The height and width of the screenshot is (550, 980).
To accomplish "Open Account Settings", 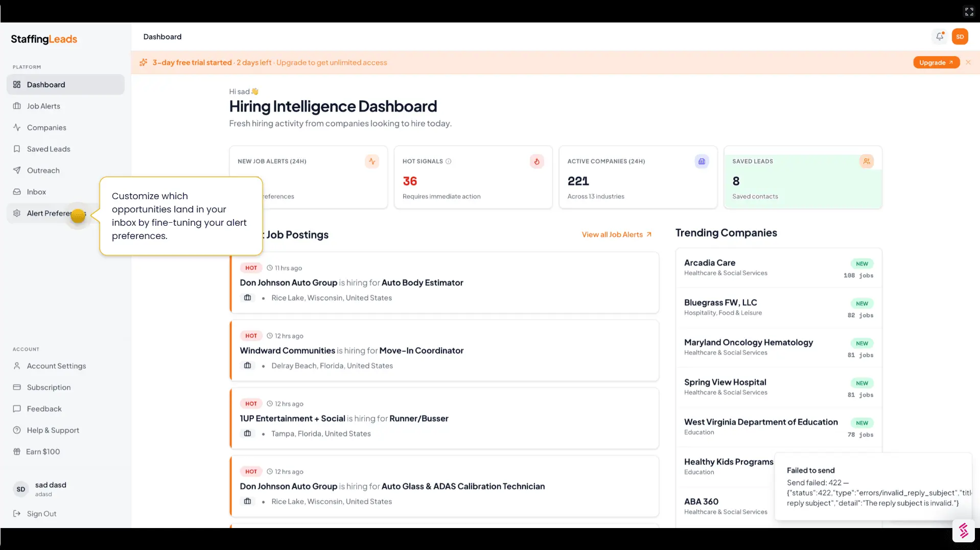I will coord(65,366).
